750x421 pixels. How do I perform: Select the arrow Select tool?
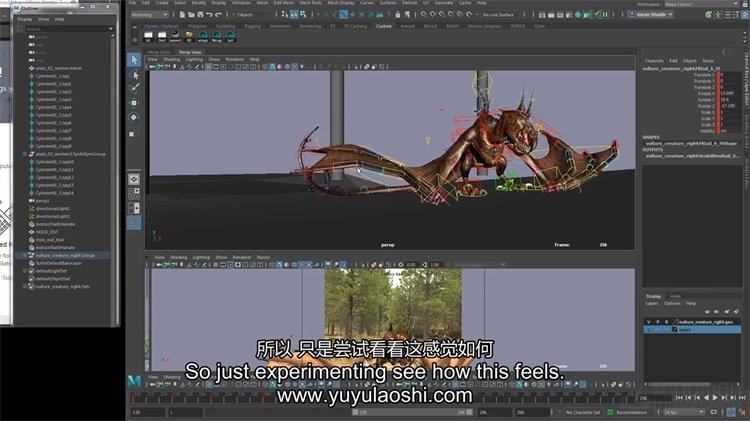[x=134, y=60]
